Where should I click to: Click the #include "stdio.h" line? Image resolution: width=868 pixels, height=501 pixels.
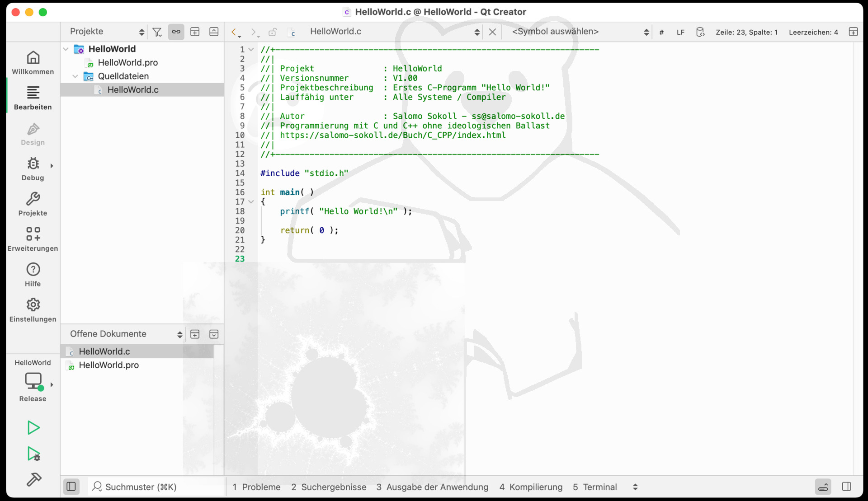coord(304,173)
